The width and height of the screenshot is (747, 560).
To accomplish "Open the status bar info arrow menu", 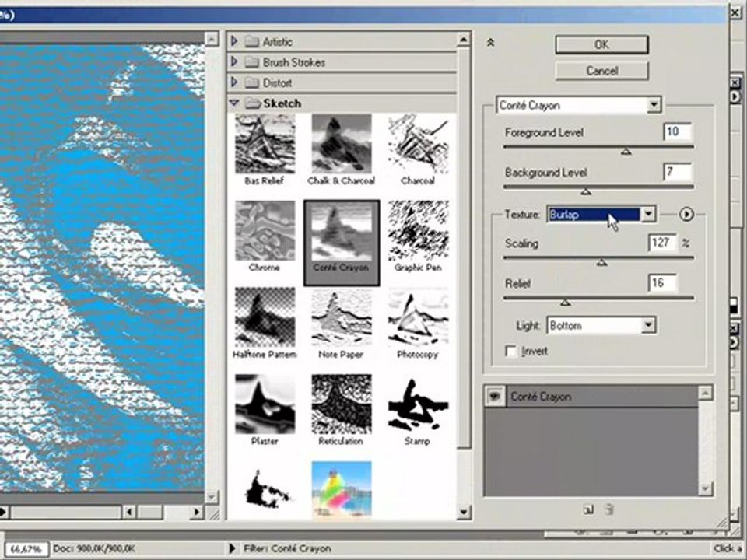I will point(232,548).
